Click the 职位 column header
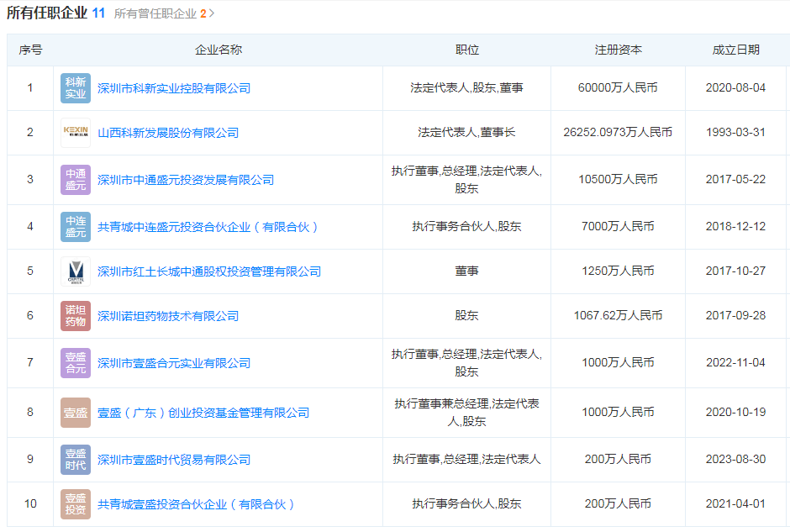 coord(466,50)
